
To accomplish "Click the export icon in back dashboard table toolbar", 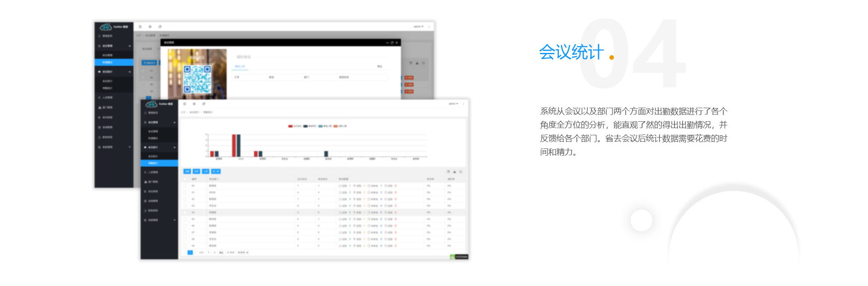I will tap(417, 63).
